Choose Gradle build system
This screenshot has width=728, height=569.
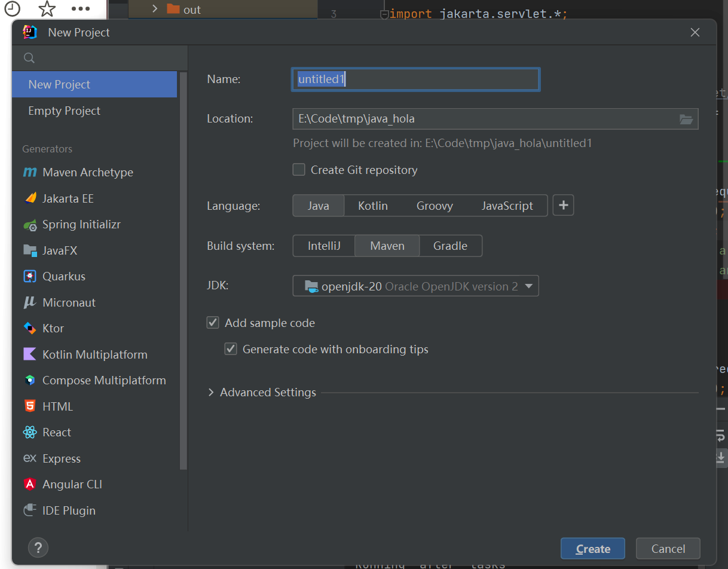(x=450, y=246)
